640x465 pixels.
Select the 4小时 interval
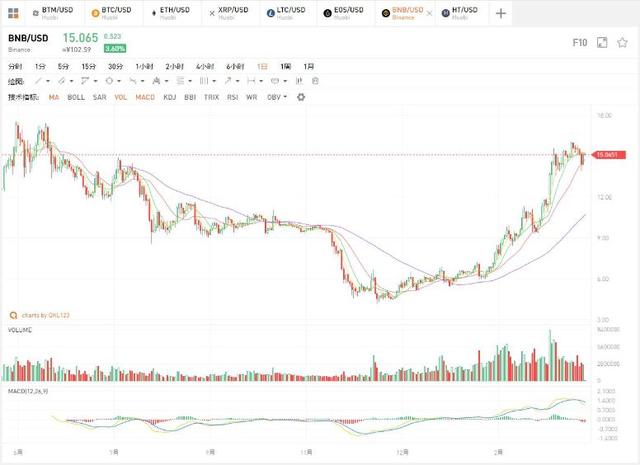tap(205, 67)
